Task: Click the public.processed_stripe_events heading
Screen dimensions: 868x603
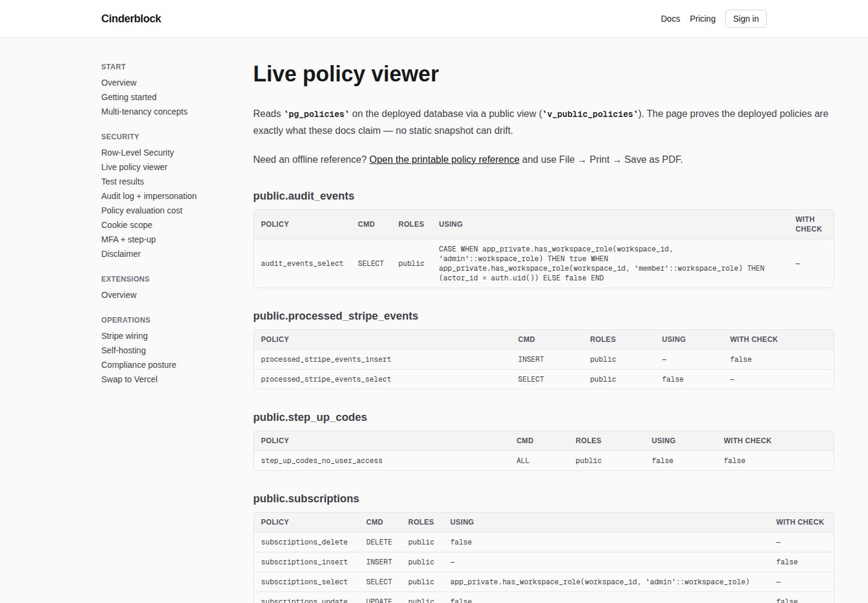Action: pyautogui.click(x=336, y=316)
